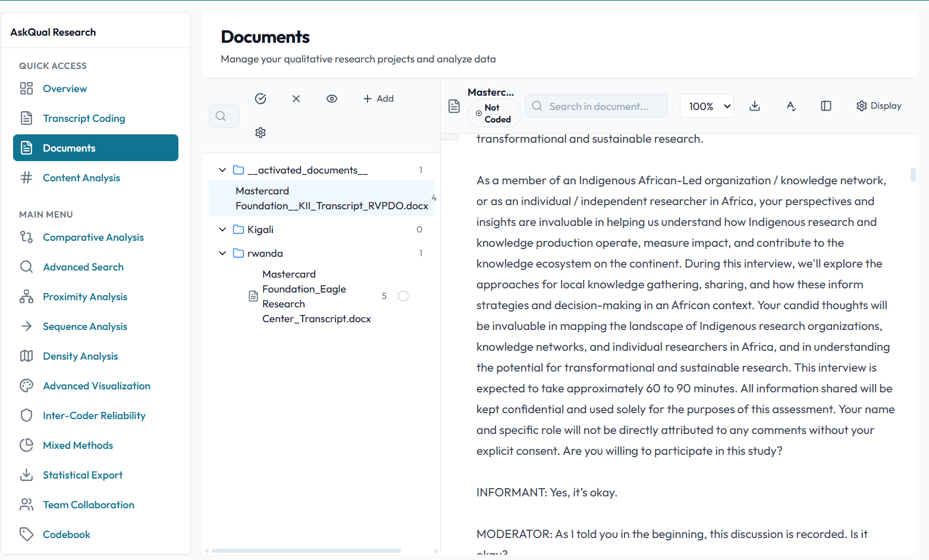This screenshot has width=929, height=560.
Task: Open the gear settings icon in file panel
Action: (261, 133)
